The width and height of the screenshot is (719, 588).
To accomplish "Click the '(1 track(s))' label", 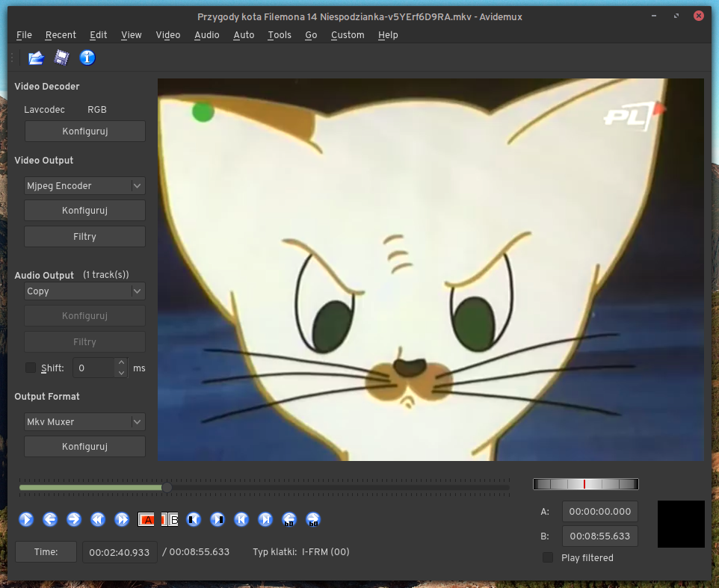I will click(106, 274).
